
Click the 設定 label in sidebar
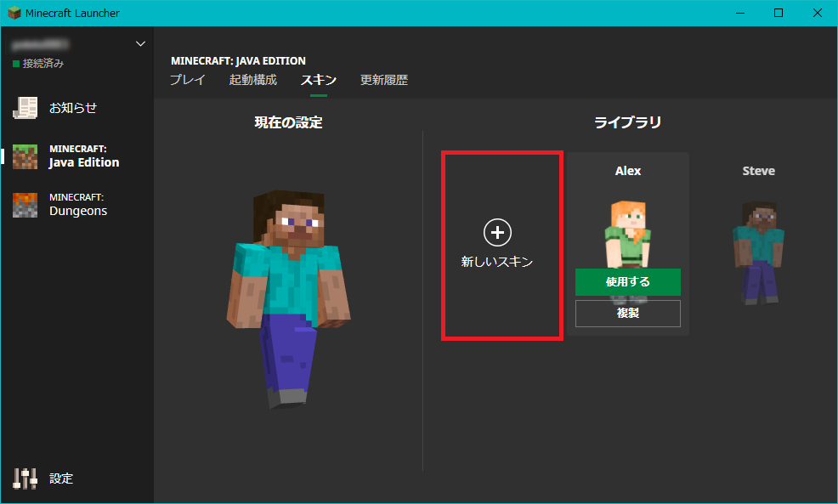pyautogui.click(x=61, y=479)
